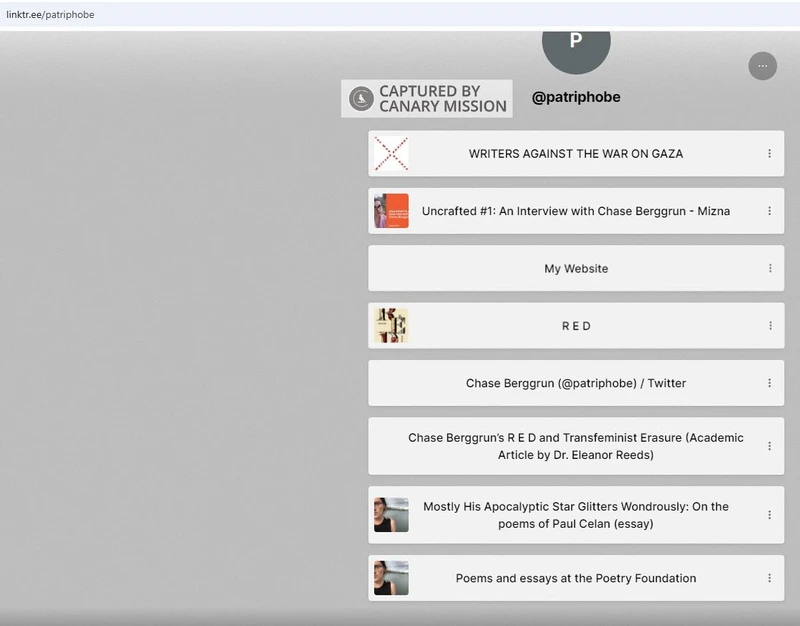Open the kebab menu on Poetry Foundation link
Viewport: 800px width, 626px height.
(x=769, y=578)
